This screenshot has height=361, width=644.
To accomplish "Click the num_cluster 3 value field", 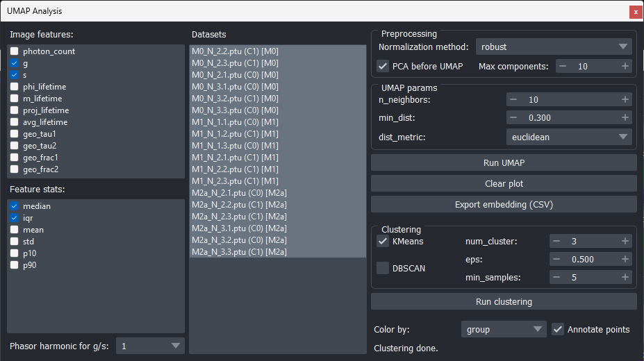I will pyautogui.click(x=591, y=241).
